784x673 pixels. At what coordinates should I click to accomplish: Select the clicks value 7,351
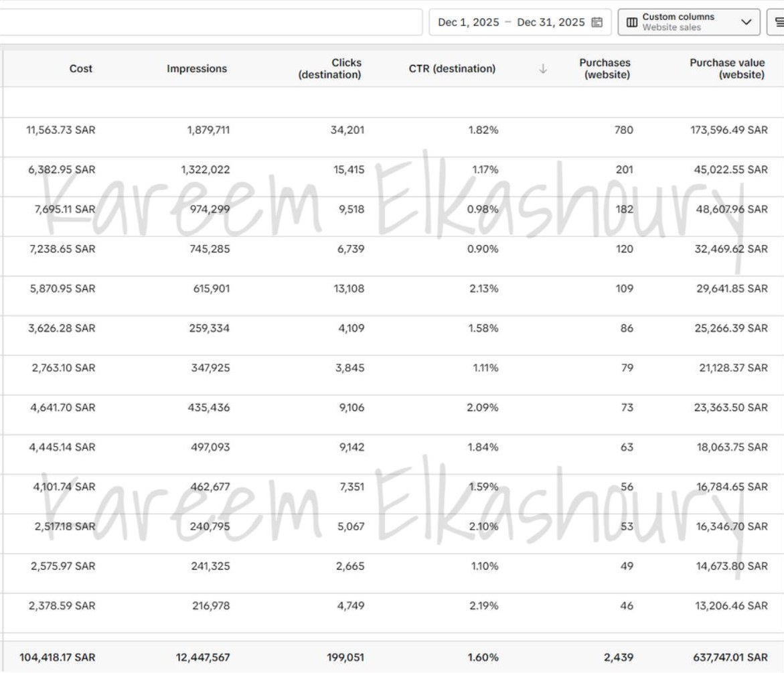(352, 486)
